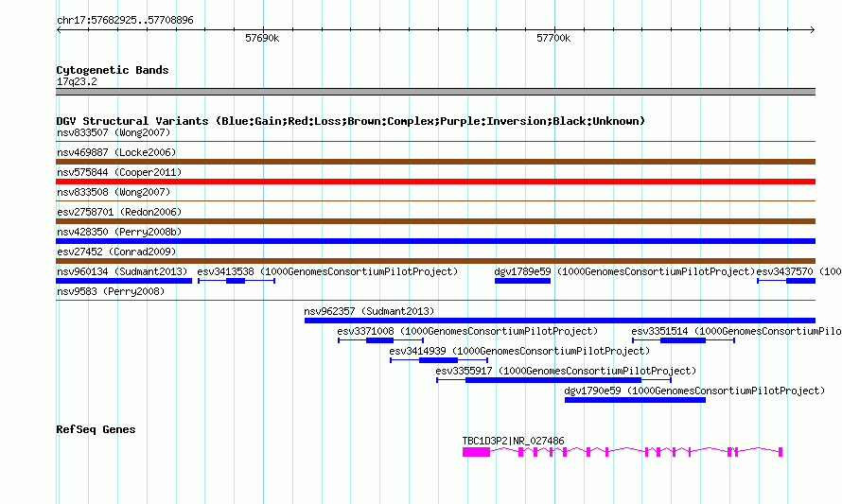The height and width of the screenshot is (504, 842).
Task: Open the nsv962357 (Sudmant2013) label
Action: (x=369, y=311)
